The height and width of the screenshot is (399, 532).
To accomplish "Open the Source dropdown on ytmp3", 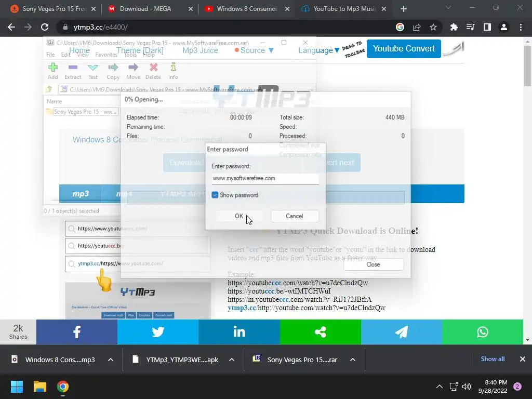I will pos(254,50).
